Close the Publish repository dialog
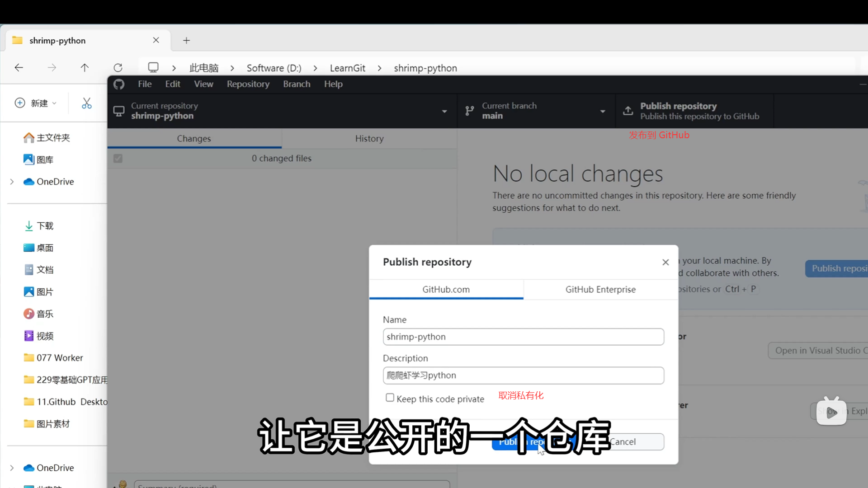This screenshot has width=868, height=488. click(665, 263)
